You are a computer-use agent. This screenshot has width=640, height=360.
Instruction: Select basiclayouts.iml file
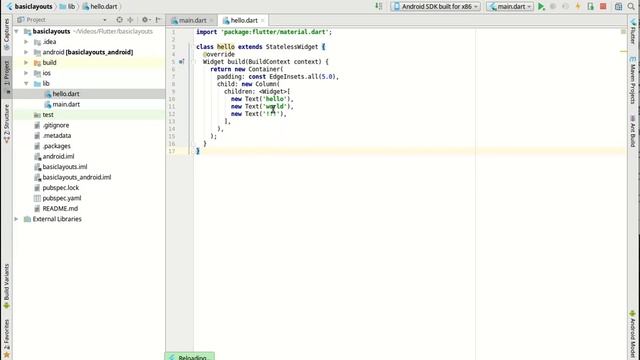pyautogui.click(x=64, y=167)
